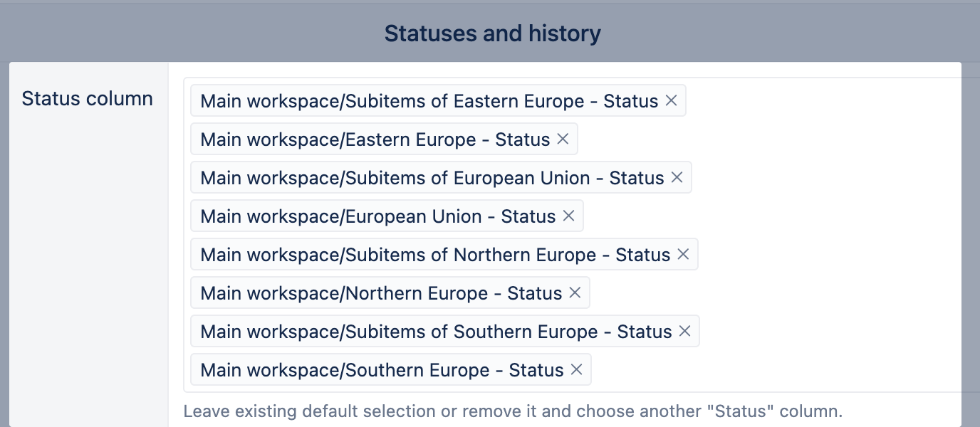Select the Subitems of European Union tag label
This screenshot has width=980, height=427.
tap(432, 178)
